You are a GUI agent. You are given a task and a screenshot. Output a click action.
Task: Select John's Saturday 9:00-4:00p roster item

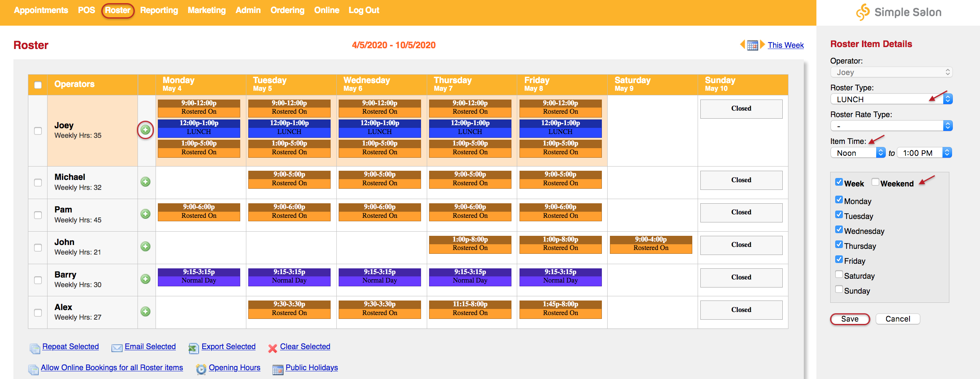[x=651, y=244]
